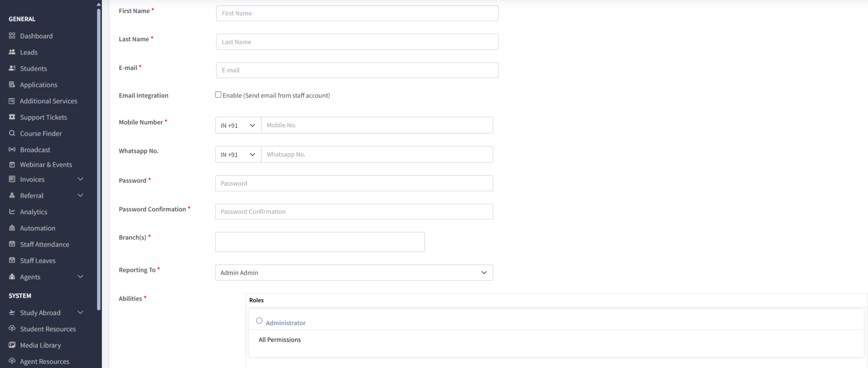The height and width of the screenshot is (368, 868).
Task: Click the Administrator role label link
Action: [x=285, y=323]
